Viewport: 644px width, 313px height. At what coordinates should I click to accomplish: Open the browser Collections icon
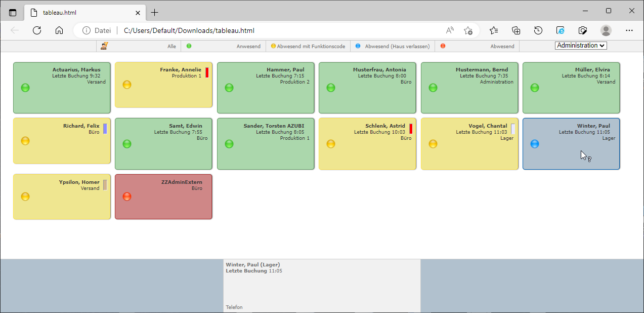[x=516, y=30]
